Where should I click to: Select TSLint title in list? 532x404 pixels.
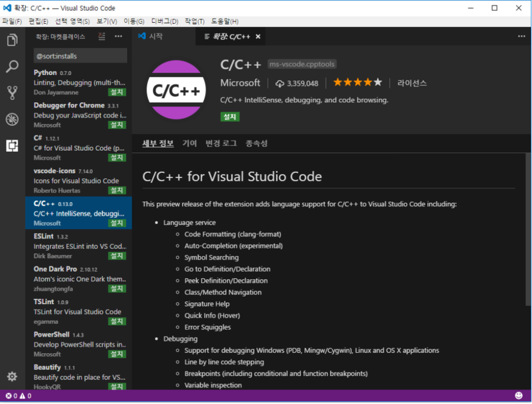click(44, 302)
